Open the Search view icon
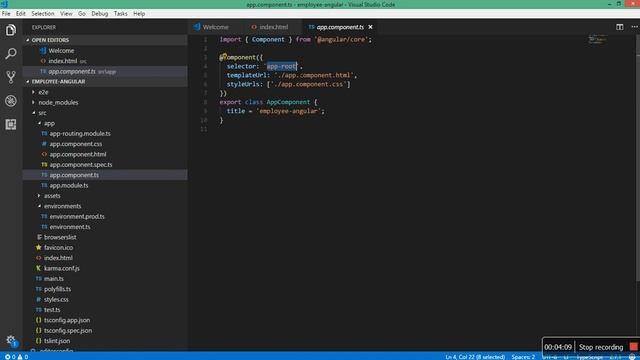The height and width of the screenshot is (360, 640). pos(11,53)
